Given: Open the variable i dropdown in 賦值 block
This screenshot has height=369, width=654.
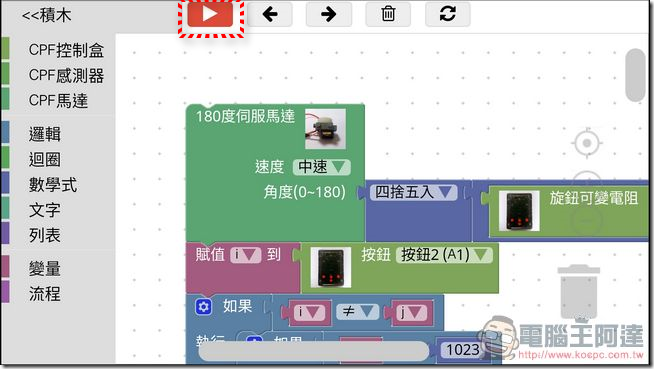Looking at the screenshot, I should (x=246, y=255).
